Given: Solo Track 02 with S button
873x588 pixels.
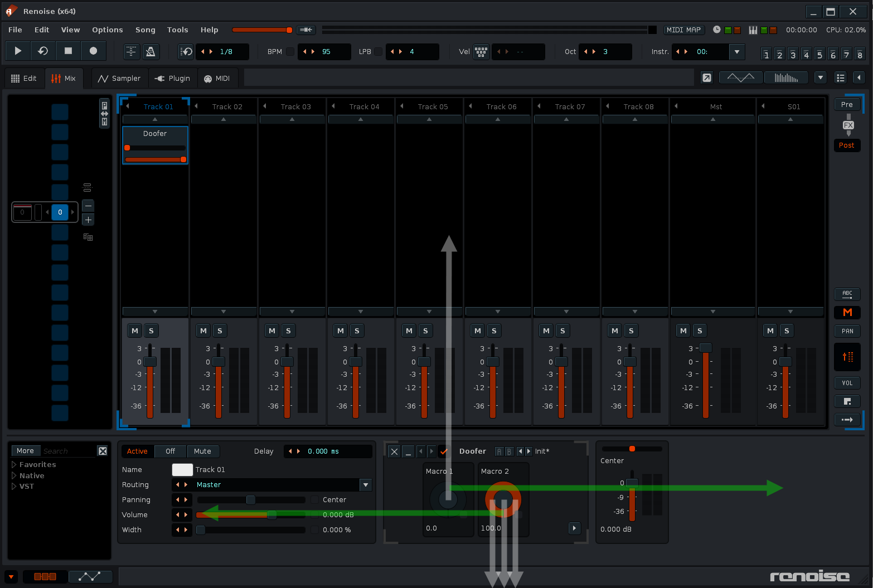Looking at the screenshot, I should 220,331.
